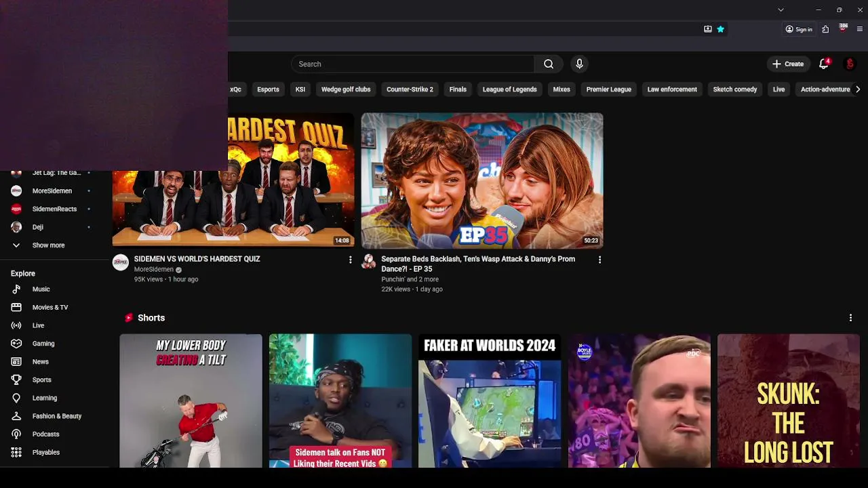Open the browser extensions puzzle icon

point(825,29)
